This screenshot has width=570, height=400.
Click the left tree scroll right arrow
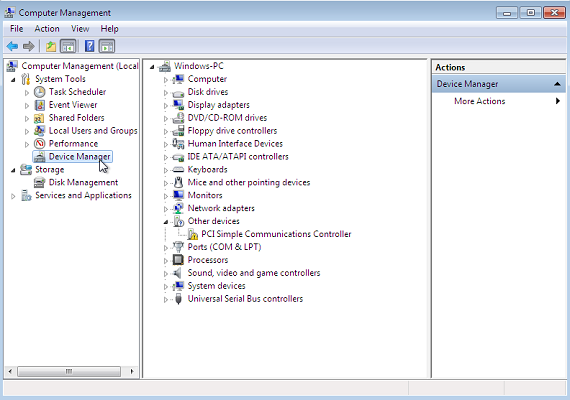[132, 371]
